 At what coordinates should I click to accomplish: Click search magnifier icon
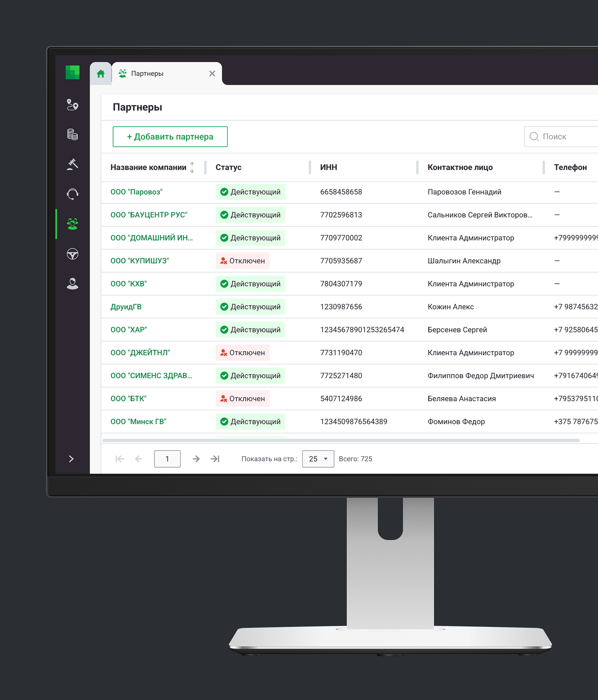pos(534,137)
